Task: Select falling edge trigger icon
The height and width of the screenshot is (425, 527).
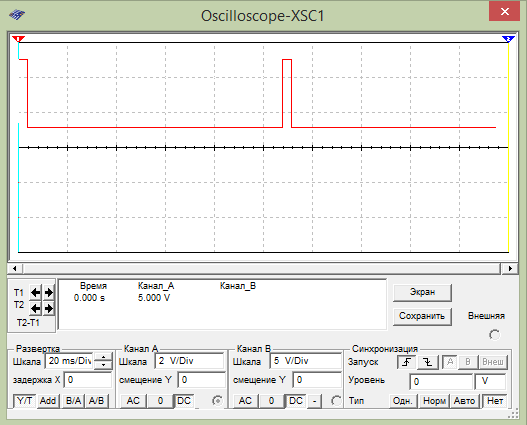Action: coord(428,362)
